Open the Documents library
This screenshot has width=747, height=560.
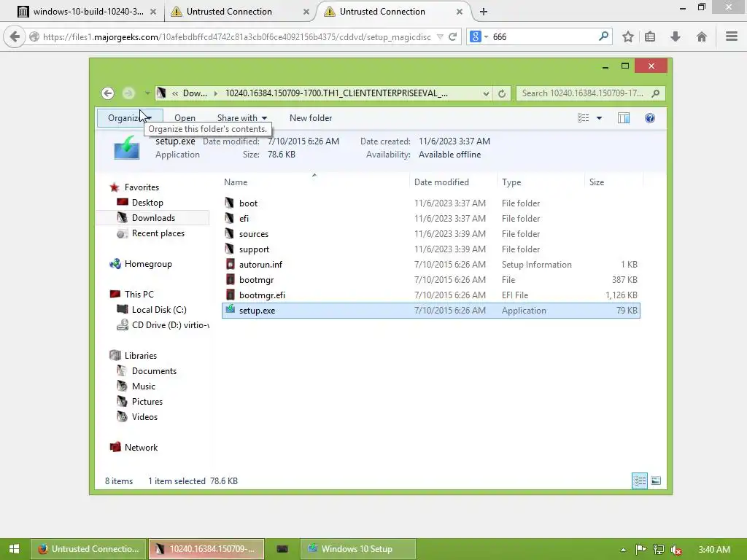pyautogui.click(x=154, y=371)
